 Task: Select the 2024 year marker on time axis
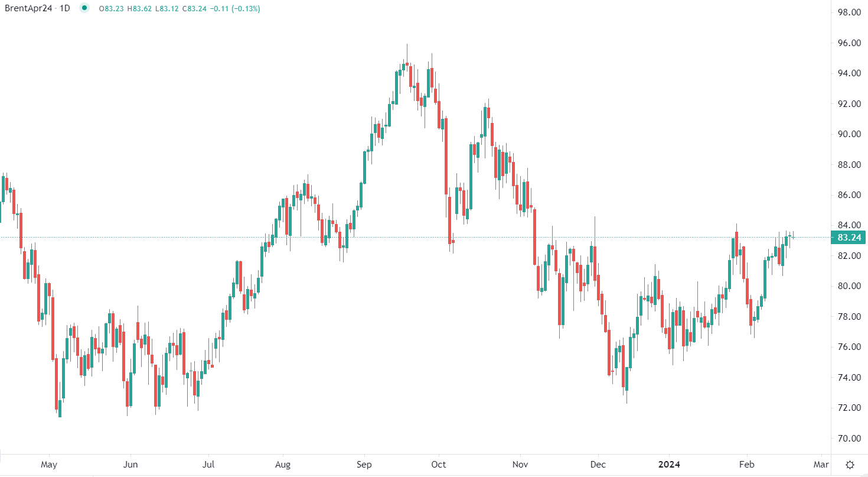click(669, 465)
